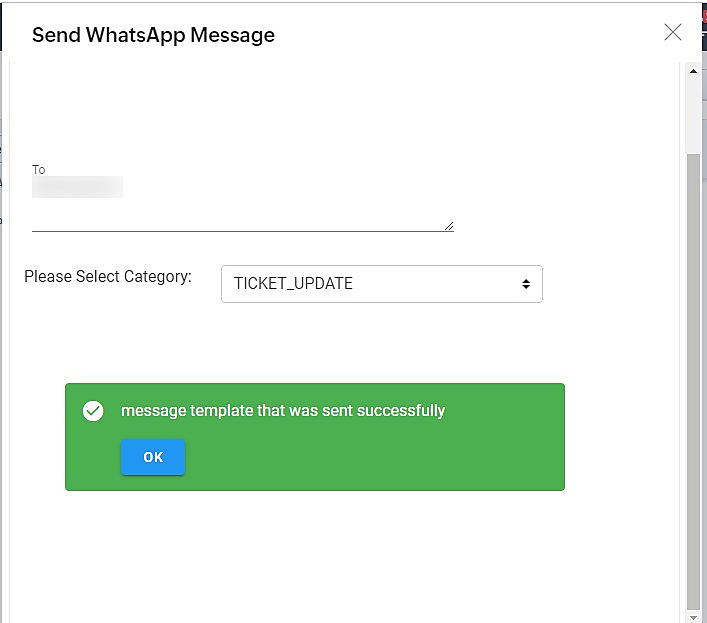Image resolution: width=707 pixels, height=623 pixels.
Task: Click the underline below the To field
Action: click(x=240, y=231)
